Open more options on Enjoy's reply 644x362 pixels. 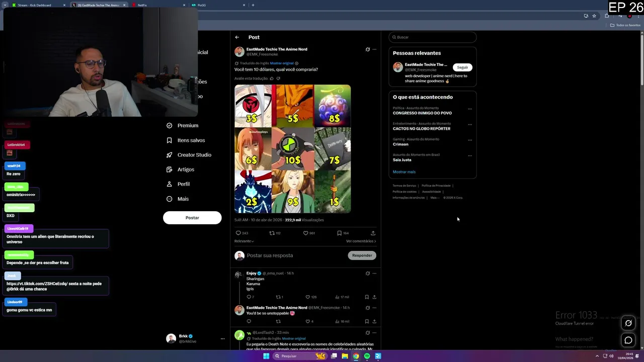(x=374, y=274)
